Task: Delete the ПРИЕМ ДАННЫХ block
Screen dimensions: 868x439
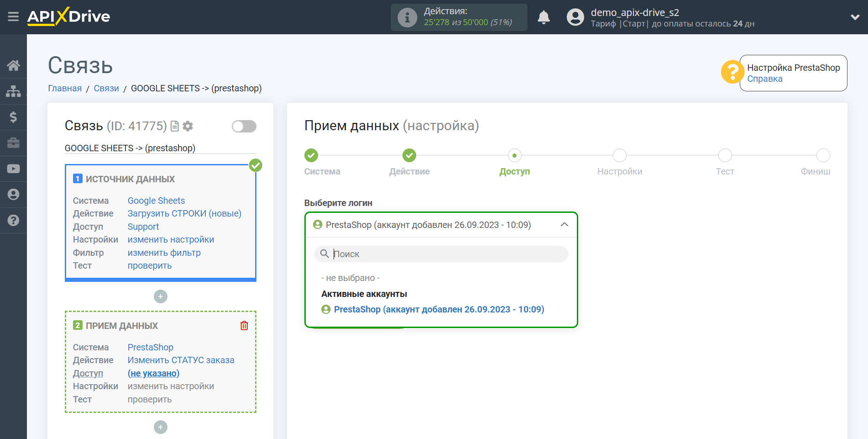Action: 244,325
